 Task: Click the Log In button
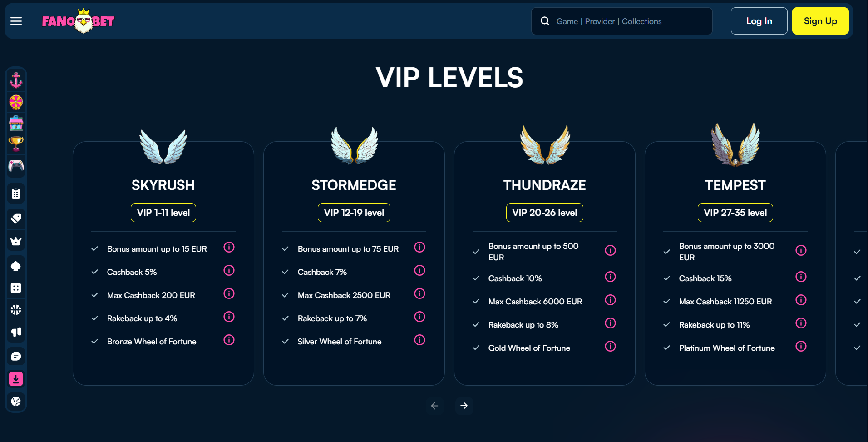click(759, 21)
